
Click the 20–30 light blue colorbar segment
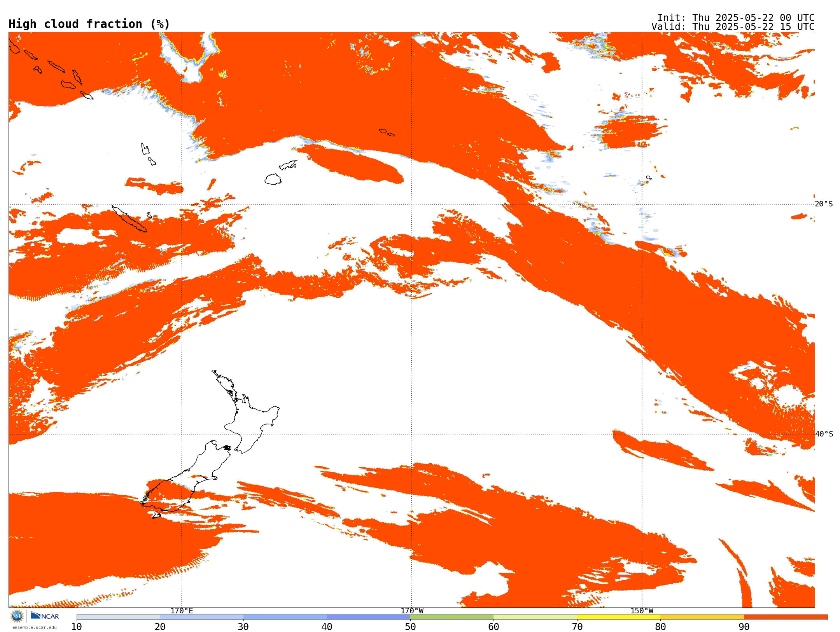201,617
